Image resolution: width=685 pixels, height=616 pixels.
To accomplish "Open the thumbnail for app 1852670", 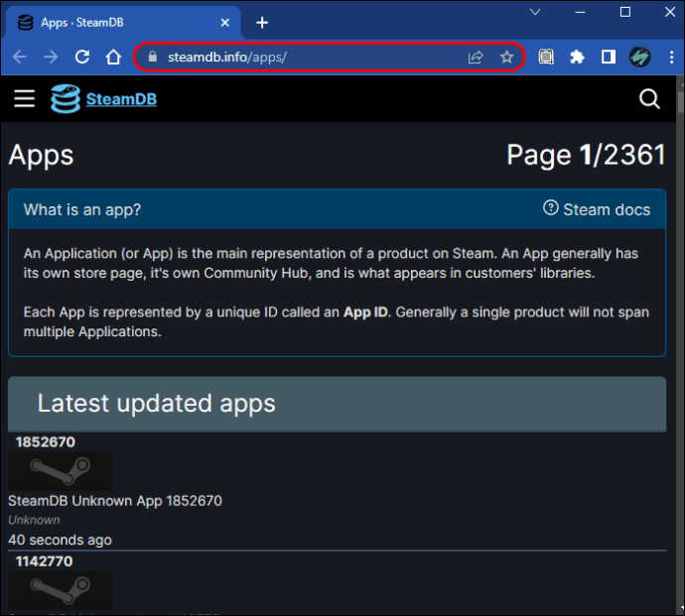I will (x=61, y=471).
